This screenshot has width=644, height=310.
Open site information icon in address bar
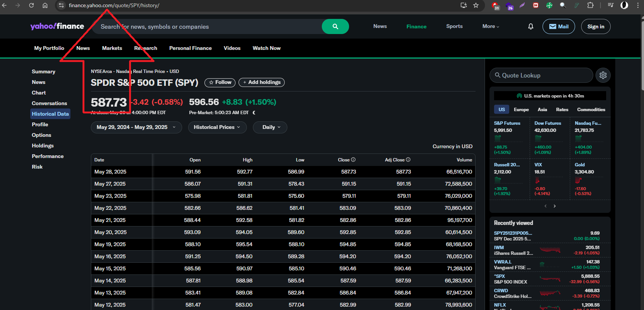pos(61,5)
